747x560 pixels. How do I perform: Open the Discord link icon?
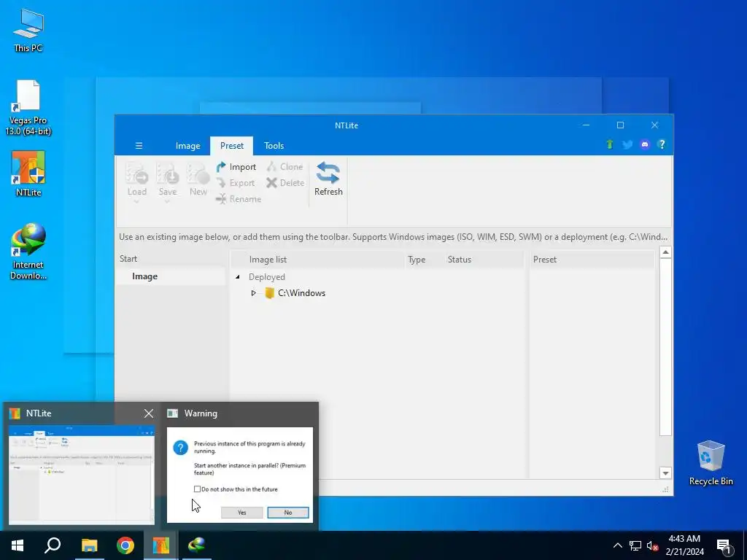pyautogui.click(x=645, y=144)
